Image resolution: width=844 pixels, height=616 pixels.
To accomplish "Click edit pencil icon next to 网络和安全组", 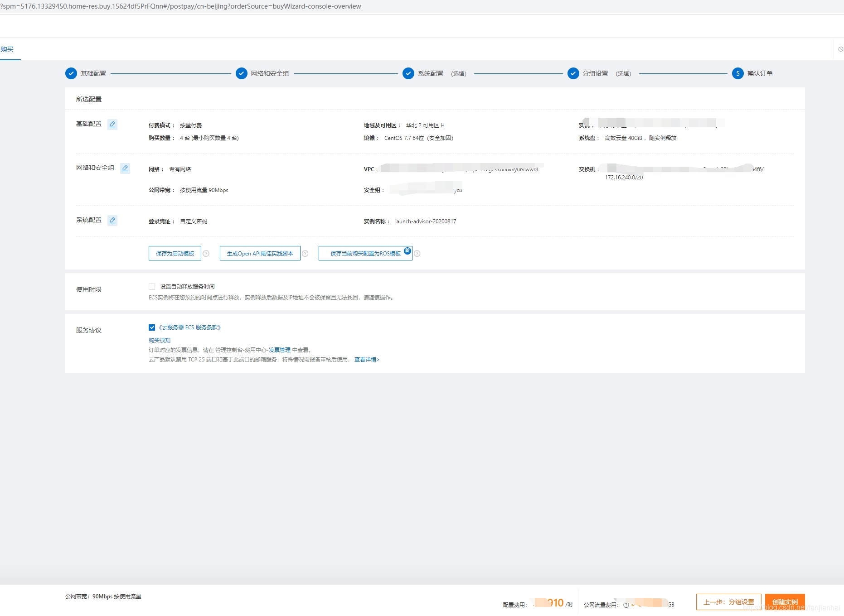I will (x=125, y=168).
